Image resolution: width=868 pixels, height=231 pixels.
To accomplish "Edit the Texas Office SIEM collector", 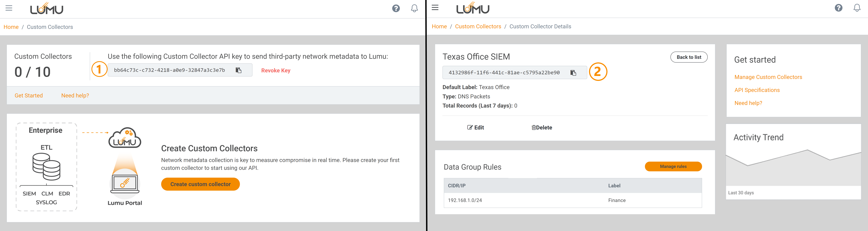I will point(476,127).
